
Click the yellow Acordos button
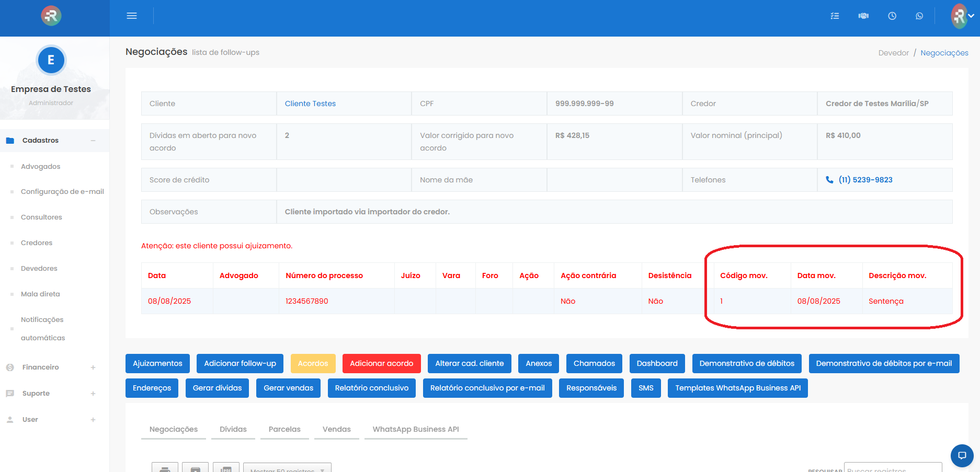tap(313, 364)
